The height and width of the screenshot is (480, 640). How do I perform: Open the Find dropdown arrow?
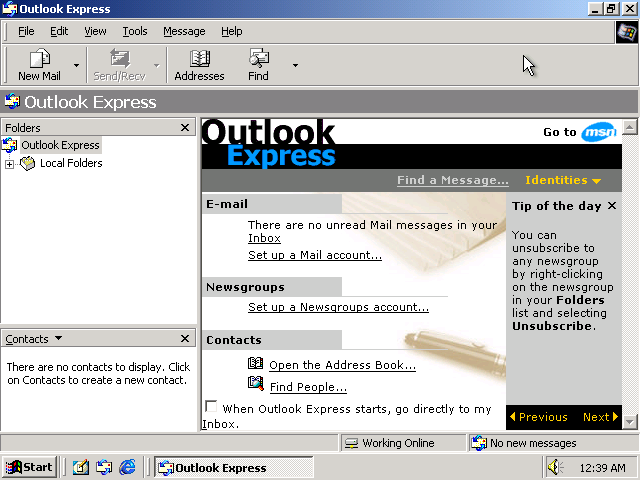[x=296, y=65]
